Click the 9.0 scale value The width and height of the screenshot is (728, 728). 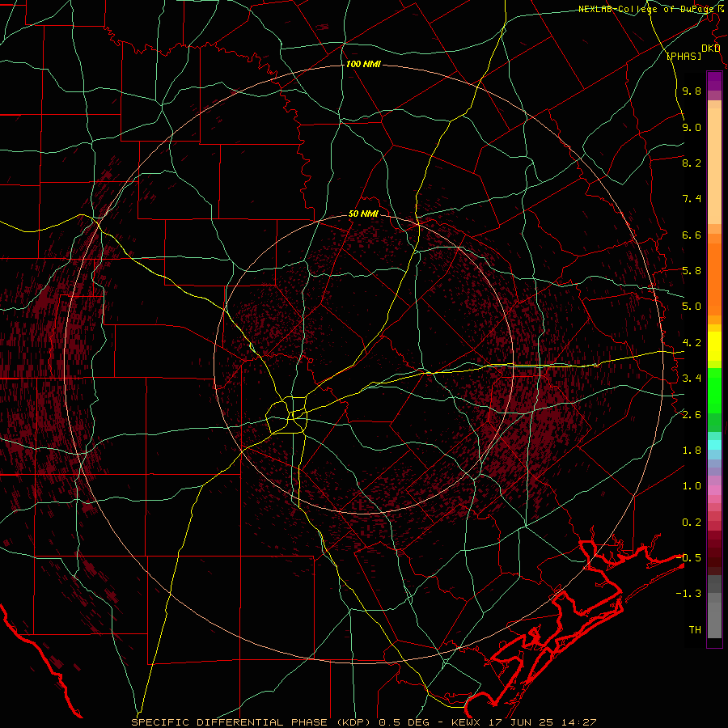(692, 127)
